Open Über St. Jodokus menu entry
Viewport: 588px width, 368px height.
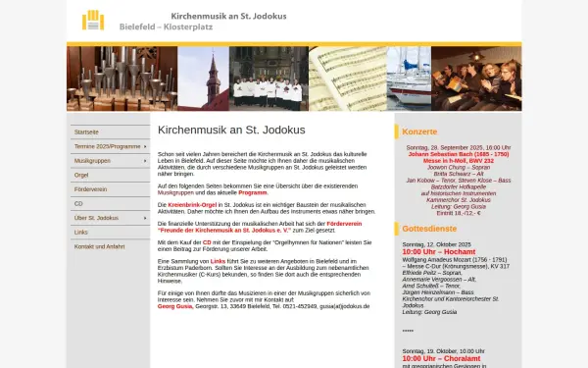point(96,218)
